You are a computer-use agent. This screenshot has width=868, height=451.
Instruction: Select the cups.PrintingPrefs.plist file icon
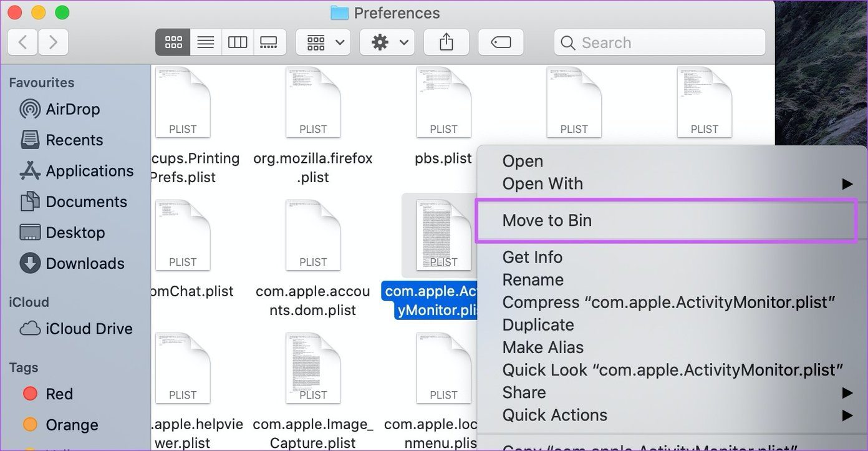[x=182, y=102]
